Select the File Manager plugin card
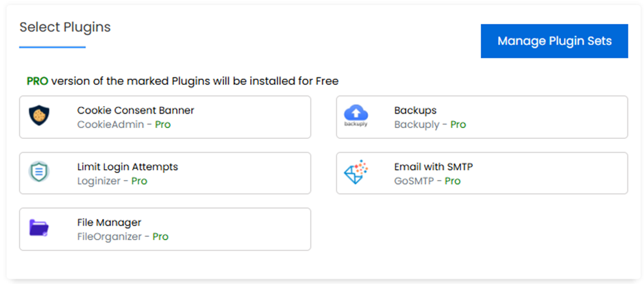Image resolution: width=644 pixels, height=284 pixels. tap(165, 229)
